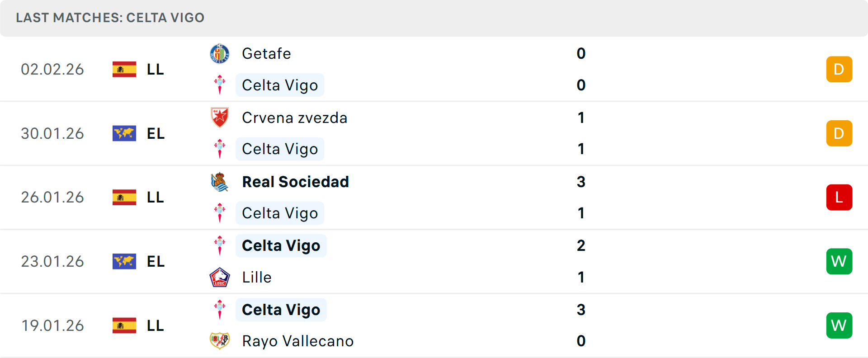Click the date 30.01.26
This screenshot has height=358, width=868.
click(x=52, y=133)
